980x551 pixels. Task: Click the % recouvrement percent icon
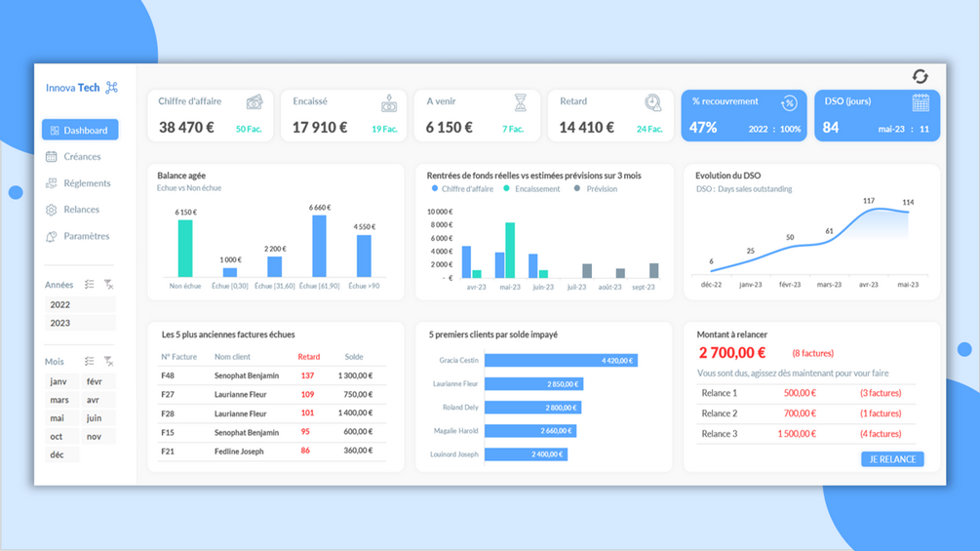(789, 103)
